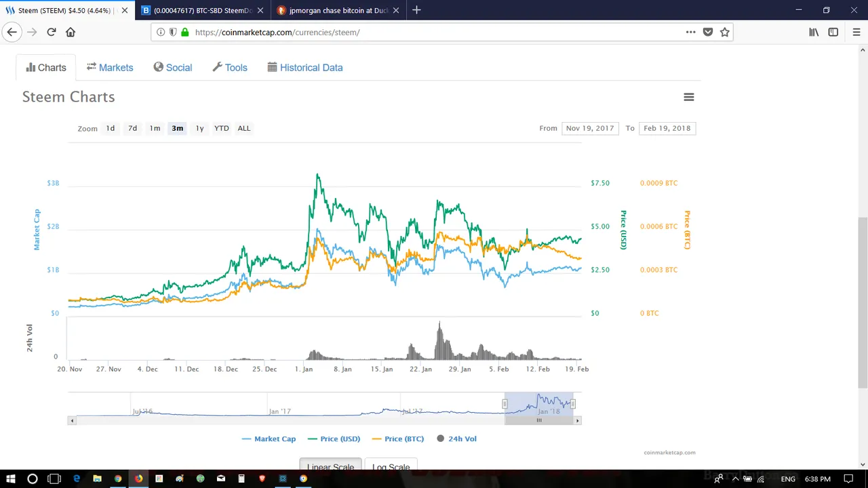868x488 pixels.
Task: Toggle the Firefox sidebar
Action: [833, 32]
